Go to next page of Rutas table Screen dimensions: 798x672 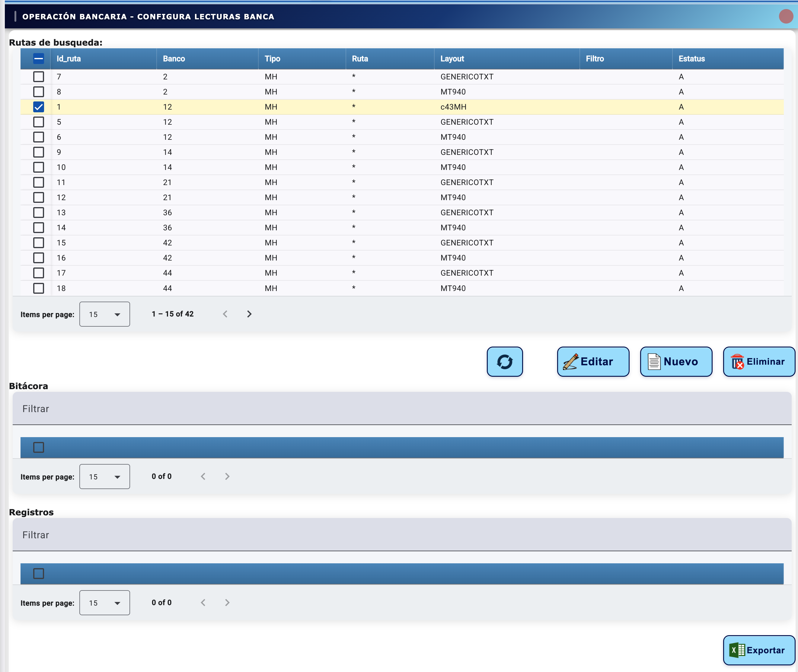249,314
